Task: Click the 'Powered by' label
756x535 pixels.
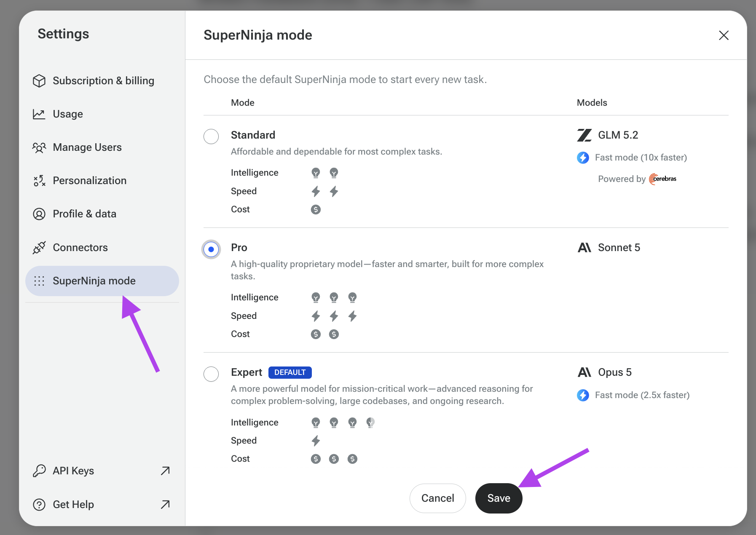Action: [x=622, y=179]
